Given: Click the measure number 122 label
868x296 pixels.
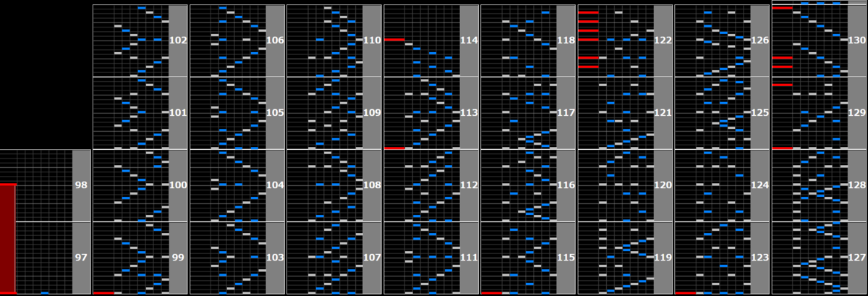Looking at the screenshot, I should [x=663, y=41].
